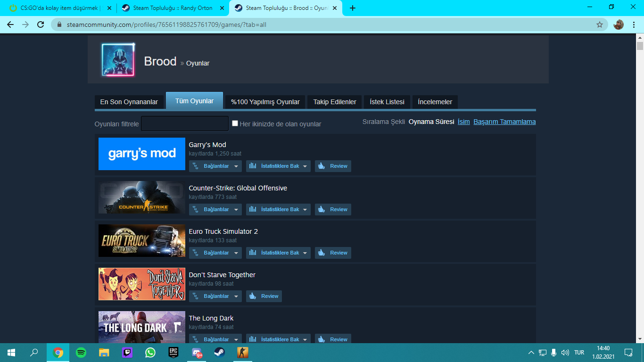Open the Brood profile name link
The height and width of the screenshot is (362, 644).
coord(160,62)
